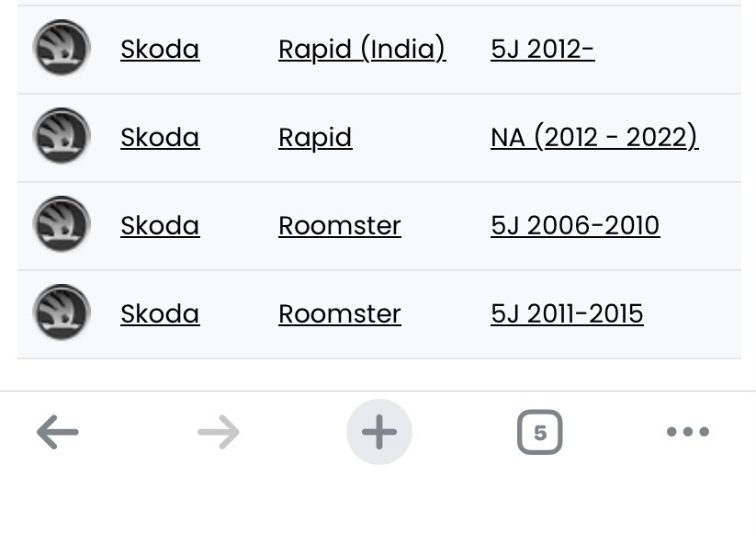Open the Rapid model link
The image size is (756, 533).
click(x=315, y=137)
